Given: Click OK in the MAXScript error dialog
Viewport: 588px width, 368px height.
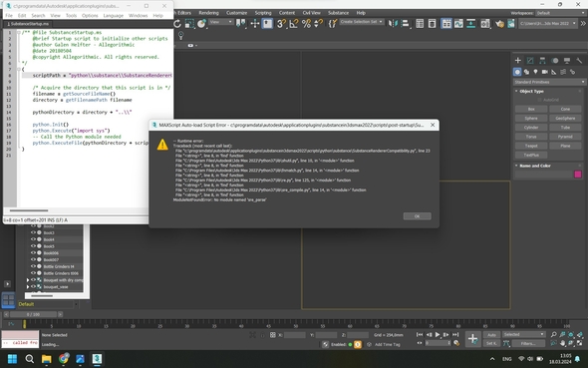Looking at the screenshot, I should point(417,216).
